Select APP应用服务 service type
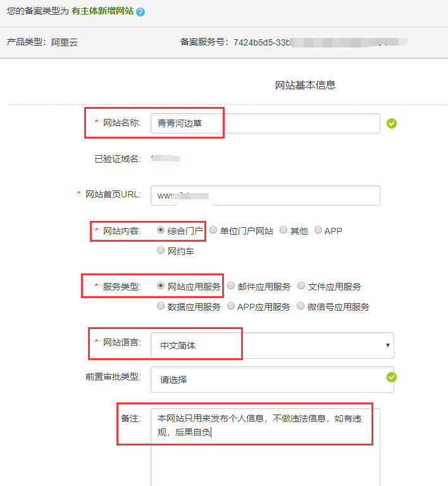The width and height of the screenshot is (448, 486). (231, 306)
